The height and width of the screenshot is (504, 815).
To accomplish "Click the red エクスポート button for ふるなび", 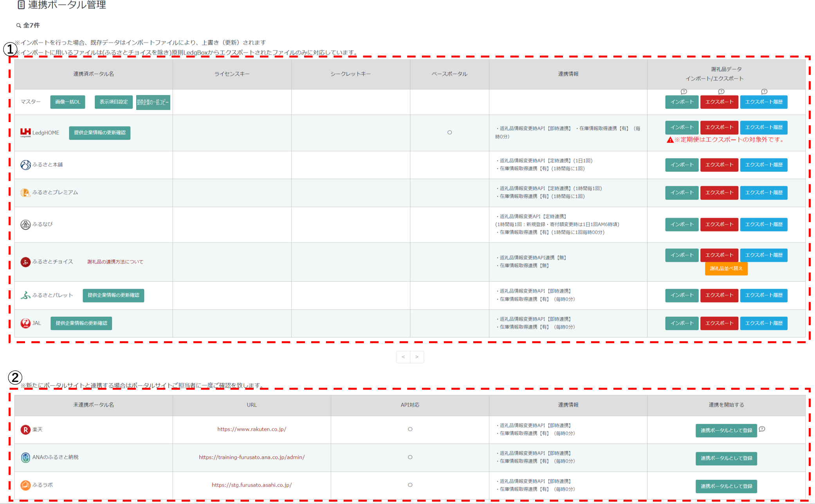I will [x=719, y=225].
